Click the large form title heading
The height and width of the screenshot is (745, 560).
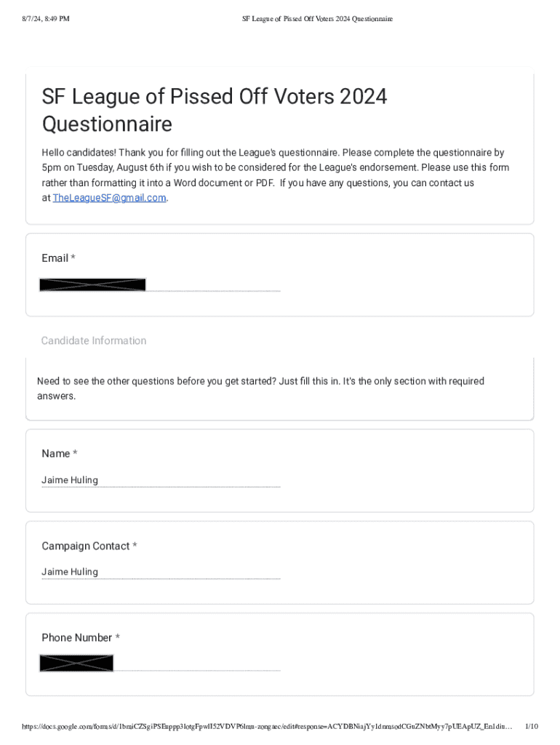point(215,110)
